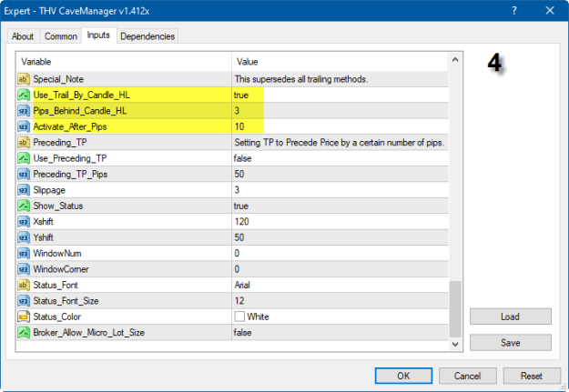
Task: Edit the Status_Font_Size value 12
Action: click(239, 301)
